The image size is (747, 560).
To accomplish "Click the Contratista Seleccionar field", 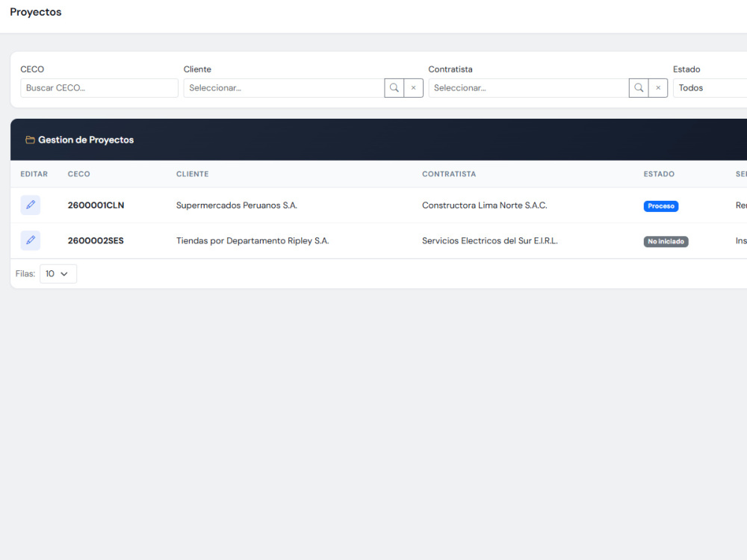I will point(529,88).
